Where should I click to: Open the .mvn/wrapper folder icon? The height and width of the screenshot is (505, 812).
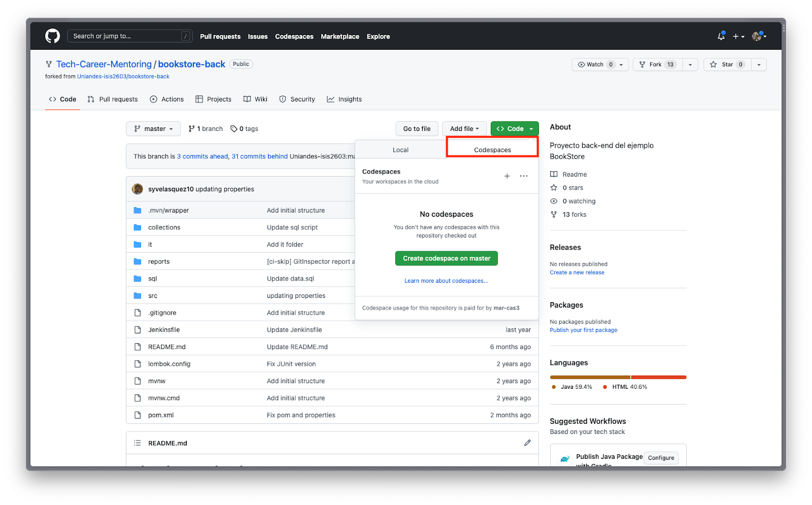(137, 210)
